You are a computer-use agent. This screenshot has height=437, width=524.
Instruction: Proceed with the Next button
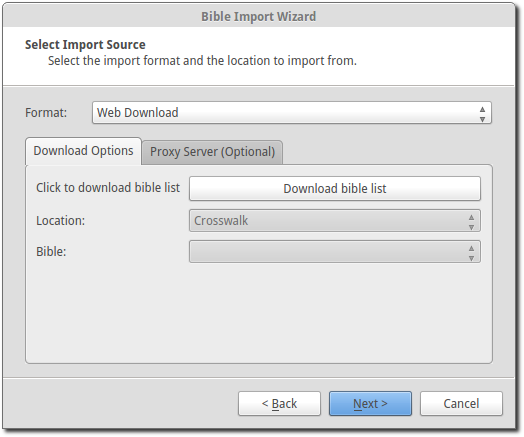point(370,404)
